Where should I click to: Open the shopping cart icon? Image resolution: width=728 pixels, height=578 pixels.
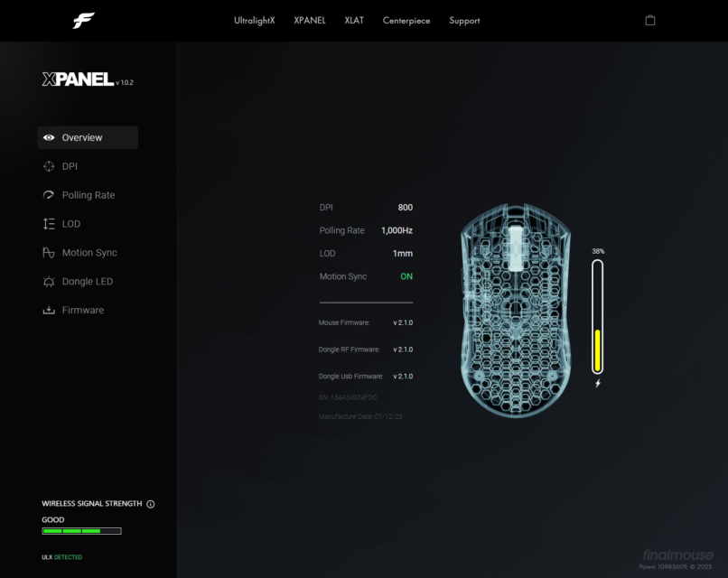pyautogui.click(x=650, y=19)
